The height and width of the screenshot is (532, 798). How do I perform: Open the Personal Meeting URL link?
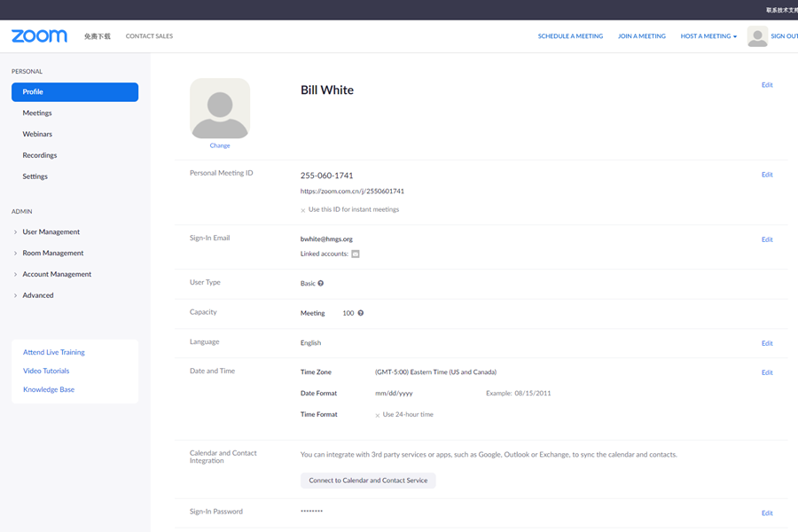[x=352, y=192]
